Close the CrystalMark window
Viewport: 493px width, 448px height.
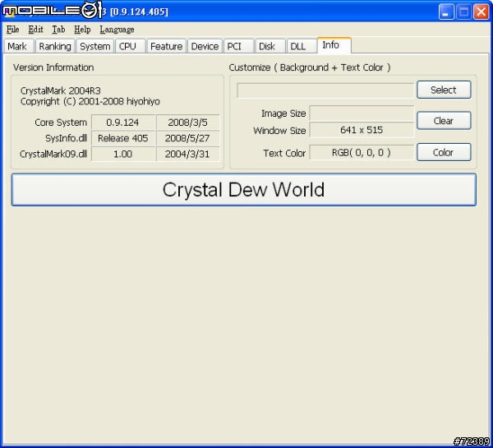point(481,12)
